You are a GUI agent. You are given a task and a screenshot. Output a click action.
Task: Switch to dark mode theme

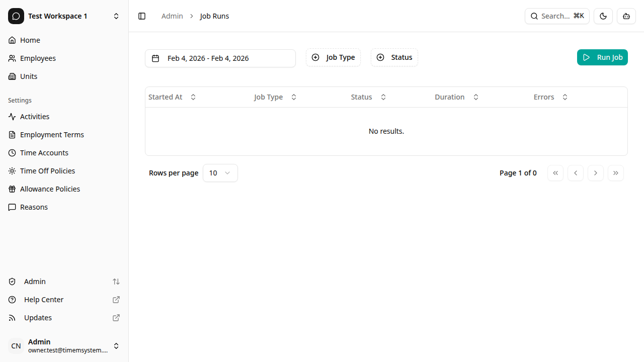(603, 16)
